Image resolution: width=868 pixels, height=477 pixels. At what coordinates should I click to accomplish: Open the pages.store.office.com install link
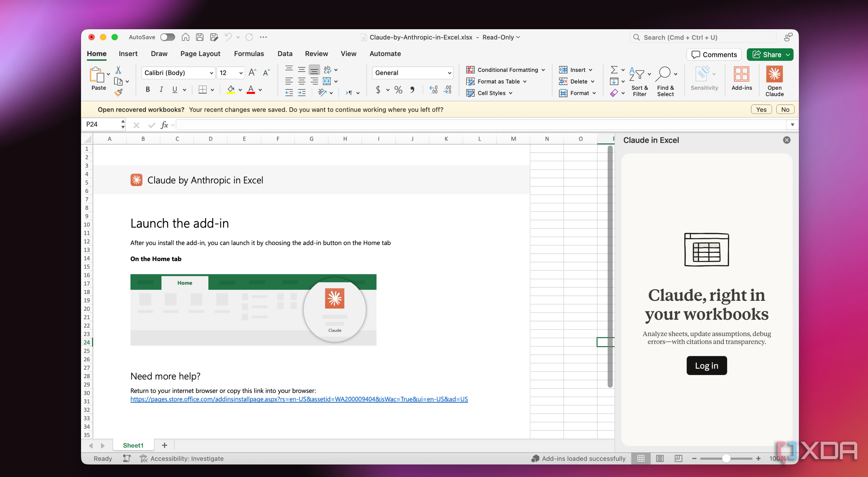point(299,399)
